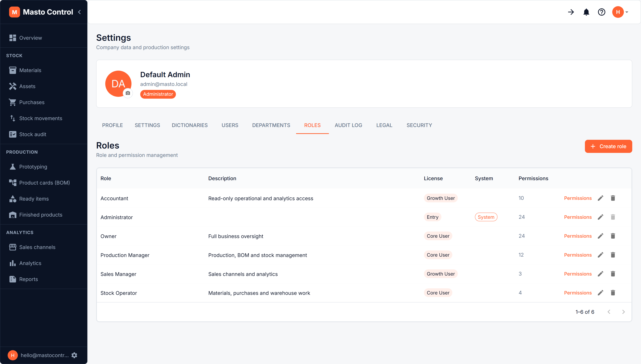Open Reports in the sidebar
The width and height of the screenshot is (641, 364).
pyautogui.click(x=44, y=279)
